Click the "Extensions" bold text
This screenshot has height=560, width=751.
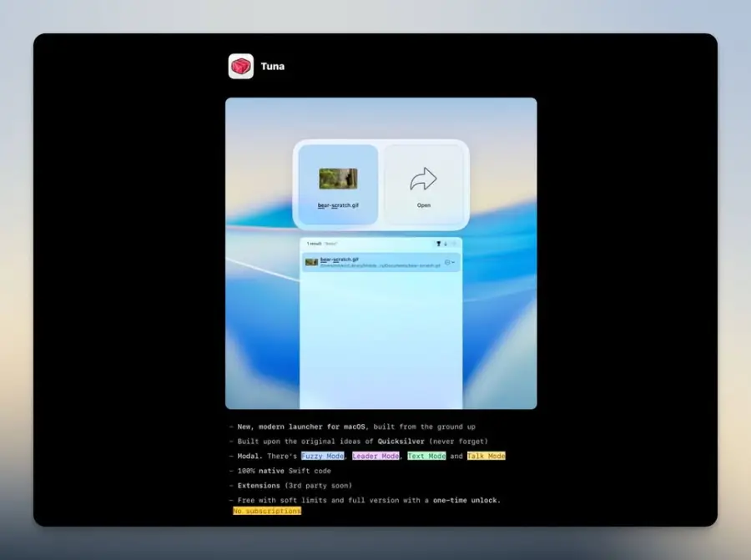pos(259,485)
